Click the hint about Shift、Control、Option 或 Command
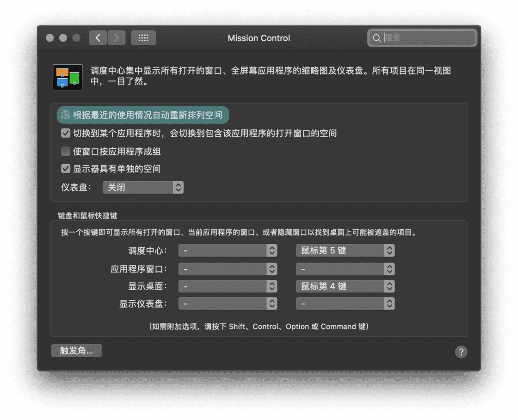 point(259,327)
